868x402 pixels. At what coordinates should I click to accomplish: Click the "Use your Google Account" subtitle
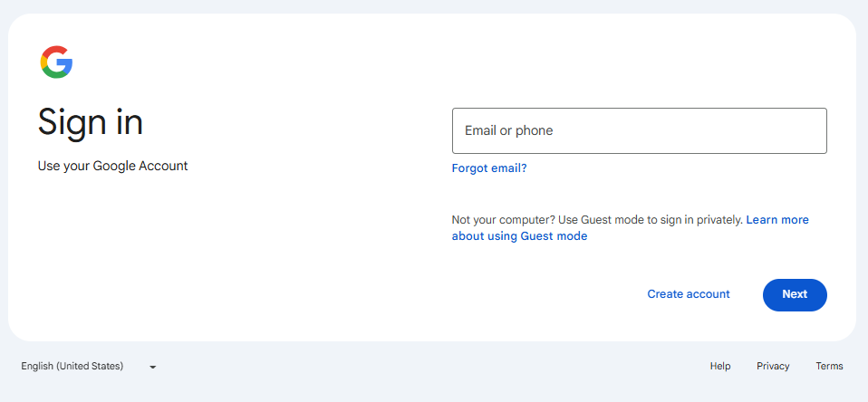coord(113,166)
